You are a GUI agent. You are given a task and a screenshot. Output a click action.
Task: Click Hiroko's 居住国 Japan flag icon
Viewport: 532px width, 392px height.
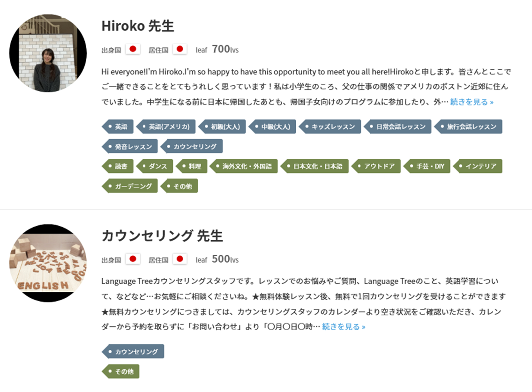coord(180,49)
